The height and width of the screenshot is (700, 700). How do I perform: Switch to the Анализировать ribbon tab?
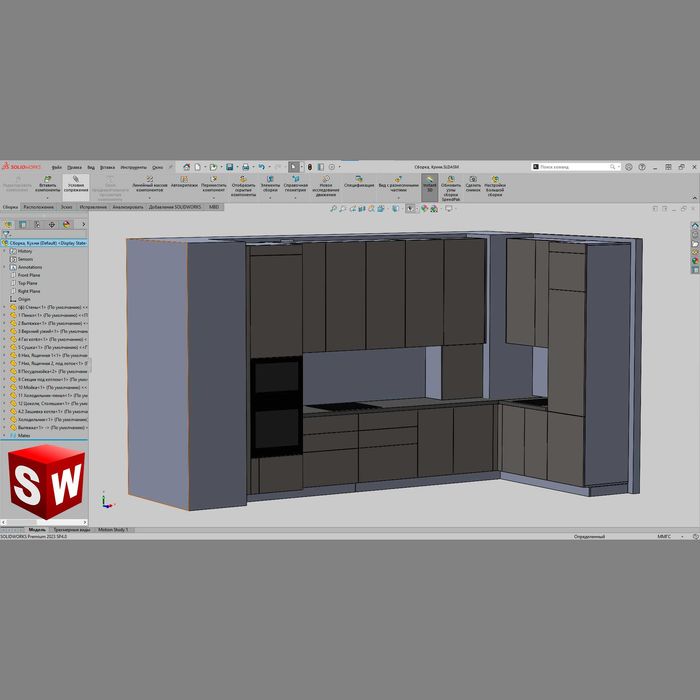point(128,207)
